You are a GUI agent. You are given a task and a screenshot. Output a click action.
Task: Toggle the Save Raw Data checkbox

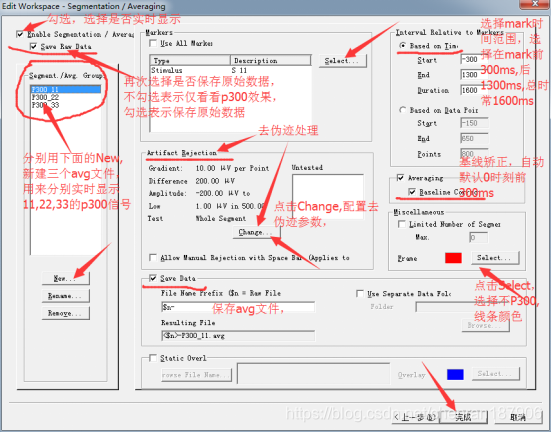pos(33,46)
